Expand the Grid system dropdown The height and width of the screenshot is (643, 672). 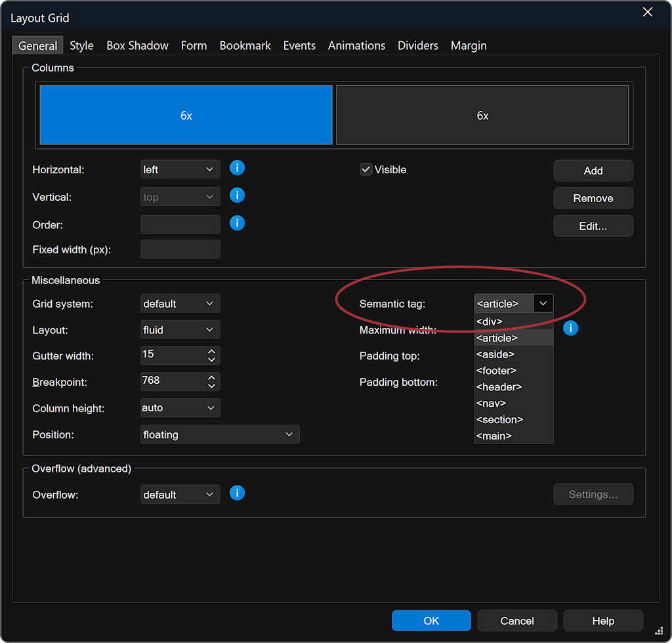point(180,304)
